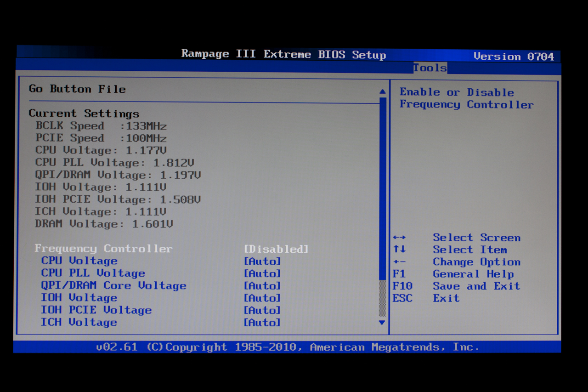Select the CPU PLL Voltage setting row
This screenshot has height=392, width=588.
[x=93, y=273]
